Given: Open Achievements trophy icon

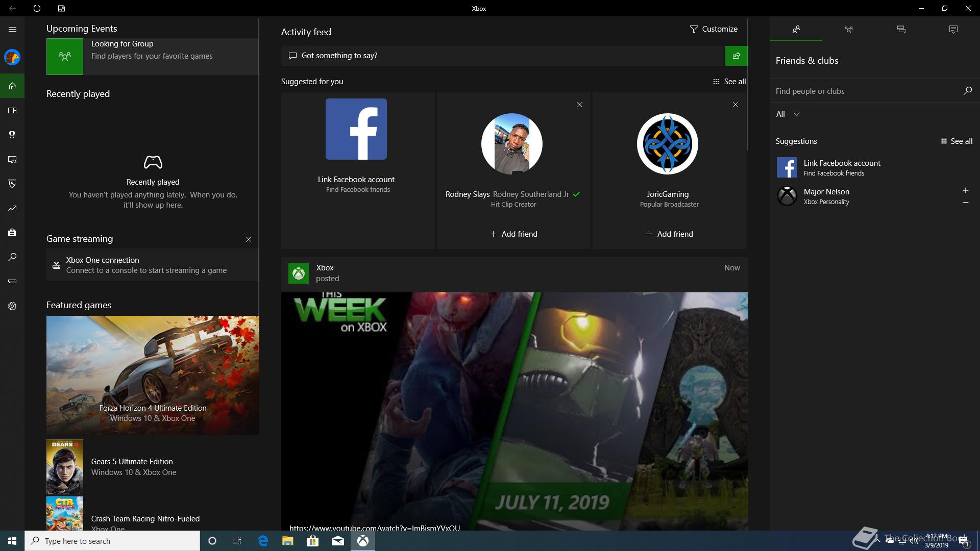Looking at the screenshot, I should click(12, 135).
